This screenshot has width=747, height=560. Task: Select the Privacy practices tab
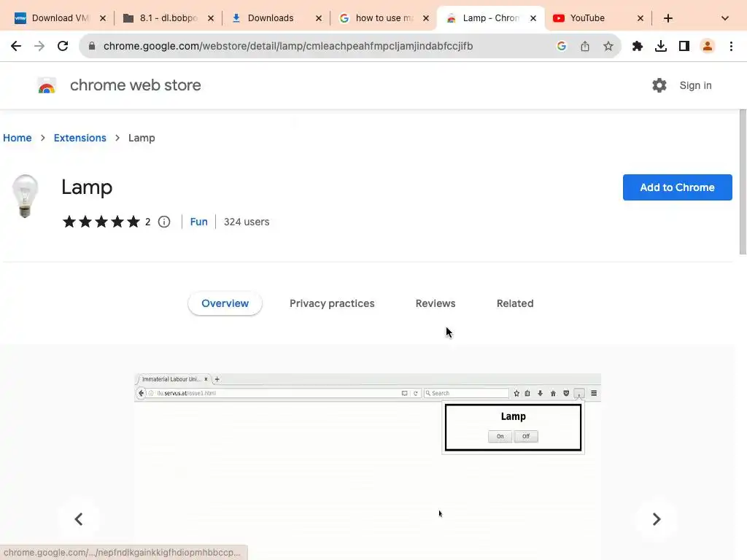click(332, 303)
